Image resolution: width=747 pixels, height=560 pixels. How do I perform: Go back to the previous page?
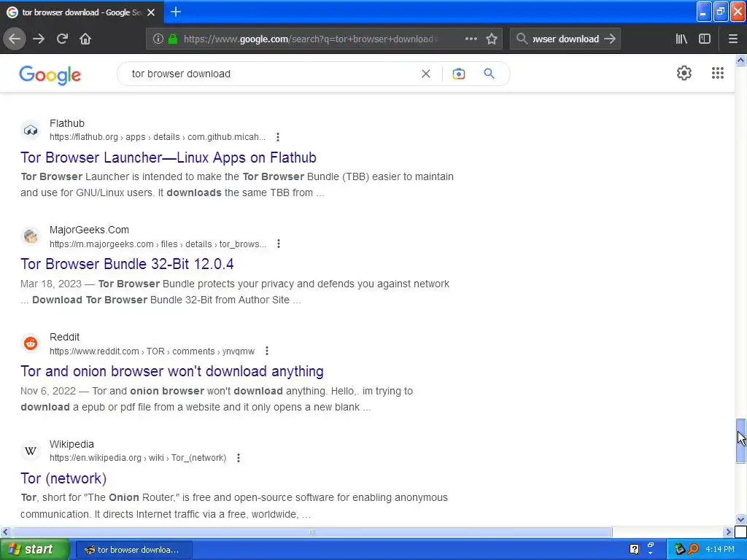(x=15, y=39)
